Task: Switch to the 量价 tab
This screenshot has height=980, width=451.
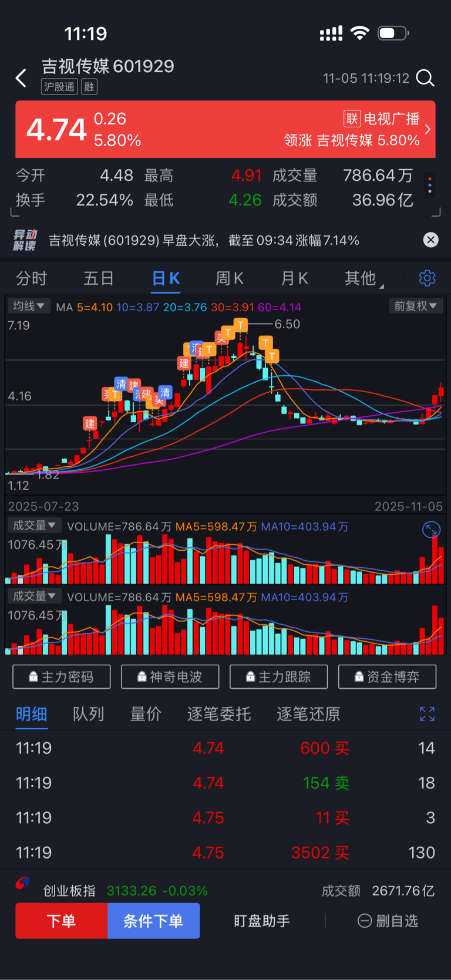Action: (x=145, y=714)
